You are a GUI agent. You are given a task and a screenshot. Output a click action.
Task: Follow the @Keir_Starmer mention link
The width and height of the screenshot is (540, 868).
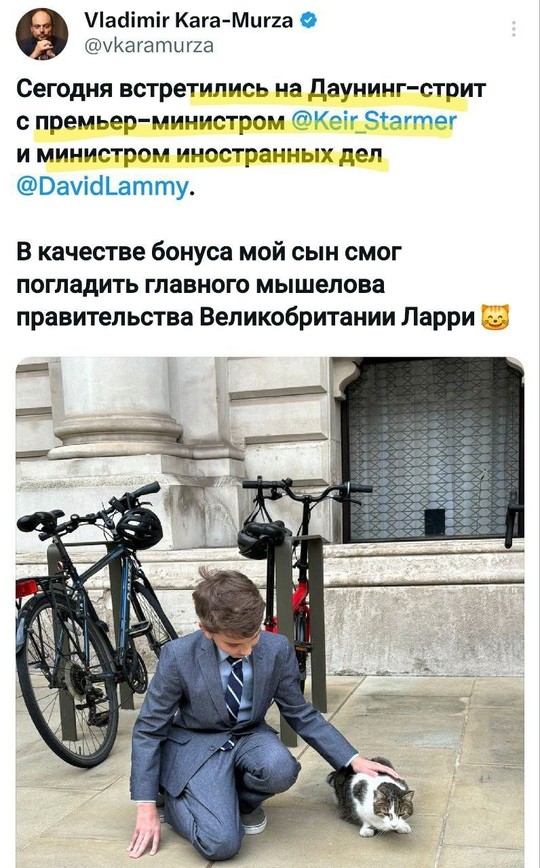373,121
